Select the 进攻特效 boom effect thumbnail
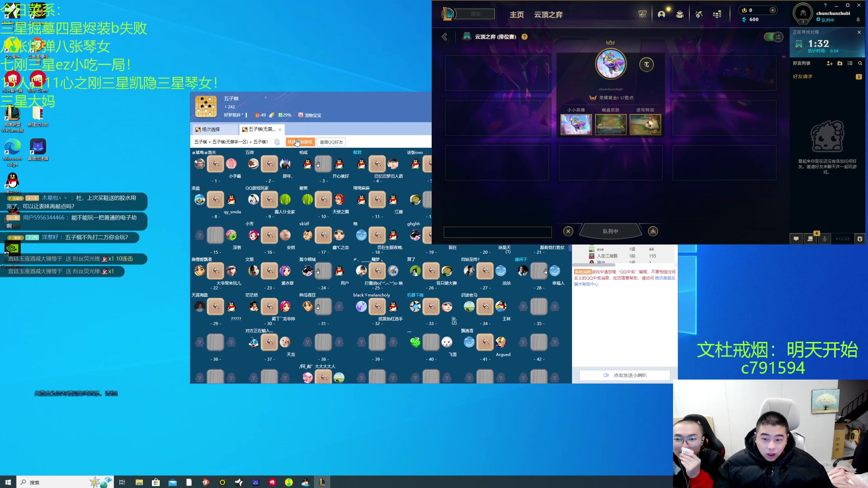The image size is (868, 488). [x=645, y=125]
